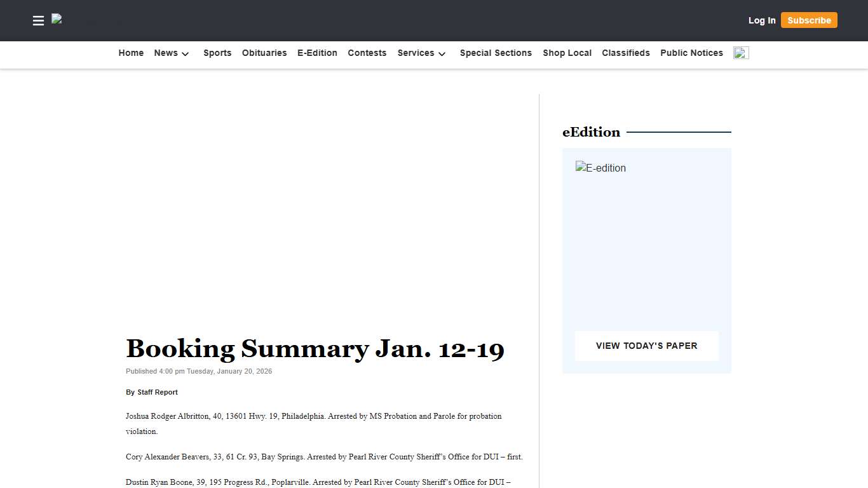View Public Notices
The width and height of the screenshot is (868, 488).
pyautogui.click(x=691, y=53)
